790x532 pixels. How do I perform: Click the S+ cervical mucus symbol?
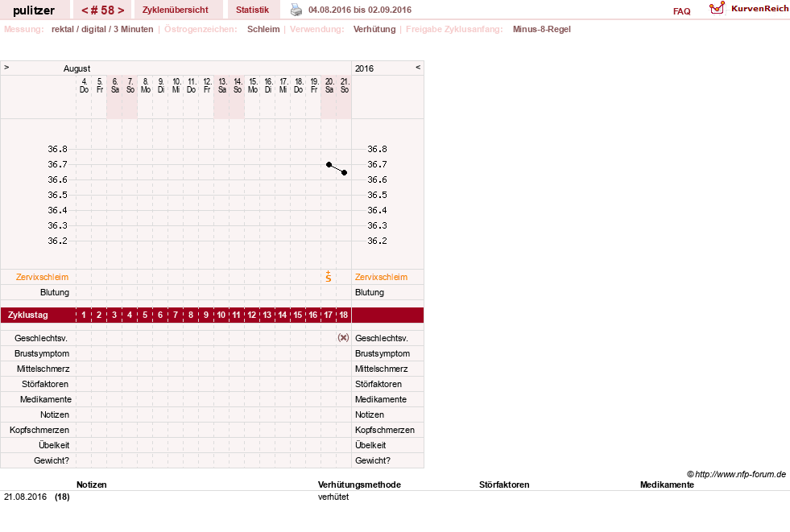coord(329,276)
